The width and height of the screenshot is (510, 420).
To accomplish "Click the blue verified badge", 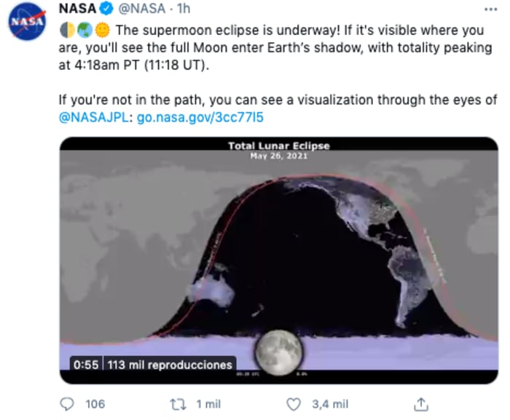I will pos(107,9).
